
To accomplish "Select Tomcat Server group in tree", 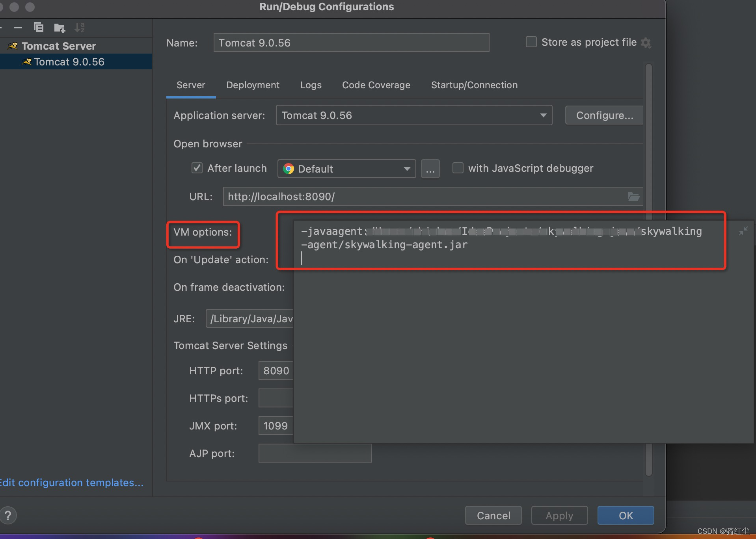I will click(76, 46).
